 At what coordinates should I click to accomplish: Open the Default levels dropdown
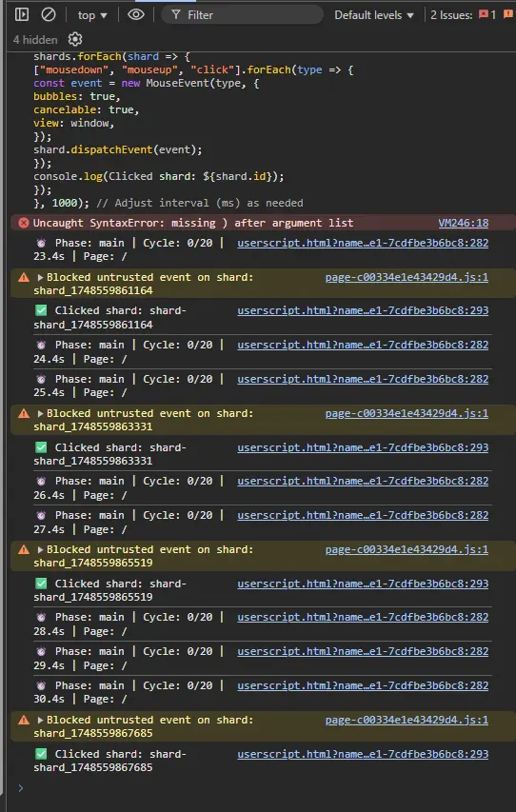pos(374,15)
